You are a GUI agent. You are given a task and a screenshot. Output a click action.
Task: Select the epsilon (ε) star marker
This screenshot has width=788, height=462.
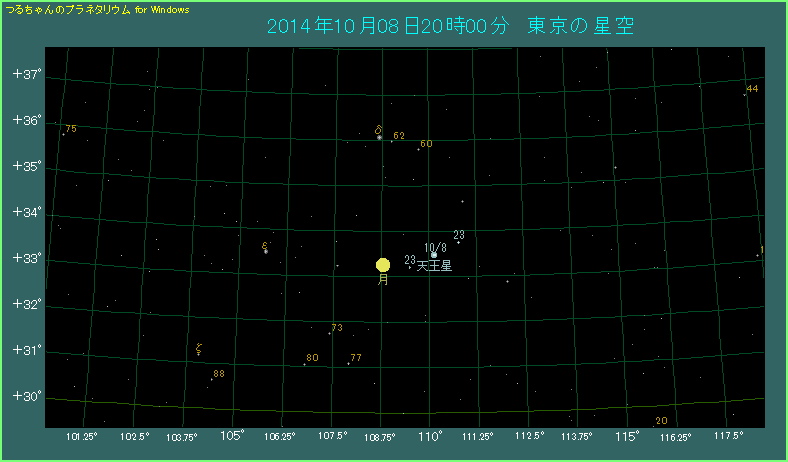(266, 251)
